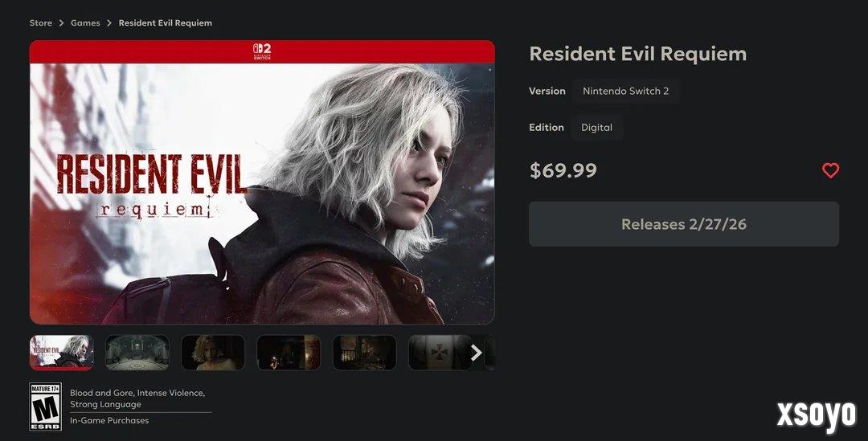The height and width of the screenshot is (441, 868).
Task: Open the main Resident Evil Requiem cover image
Action: [262, 182]
